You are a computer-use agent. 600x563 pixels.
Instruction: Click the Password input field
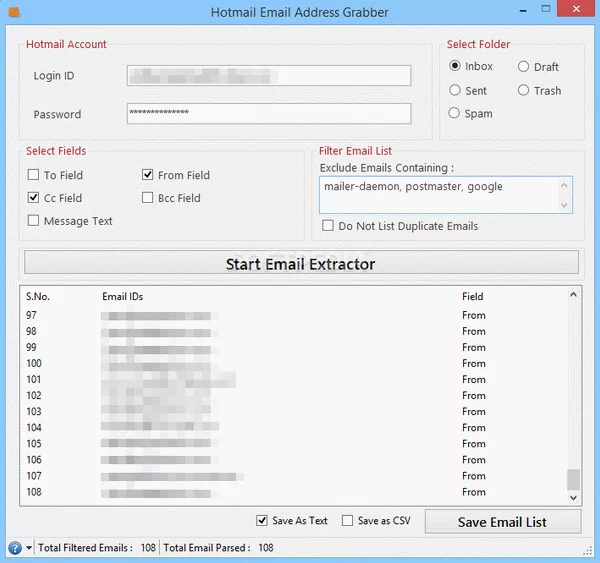[x=268, y=114]
